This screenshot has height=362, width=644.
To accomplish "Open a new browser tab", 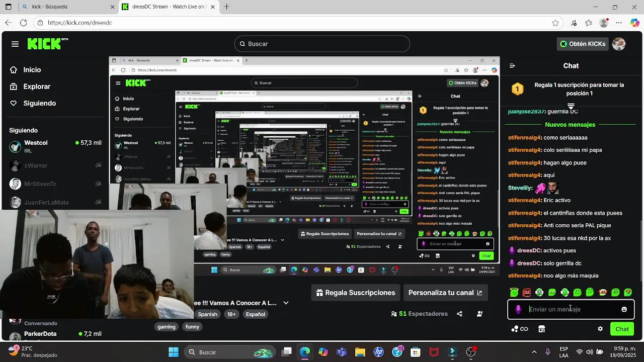I will click(x=226, y=7).
